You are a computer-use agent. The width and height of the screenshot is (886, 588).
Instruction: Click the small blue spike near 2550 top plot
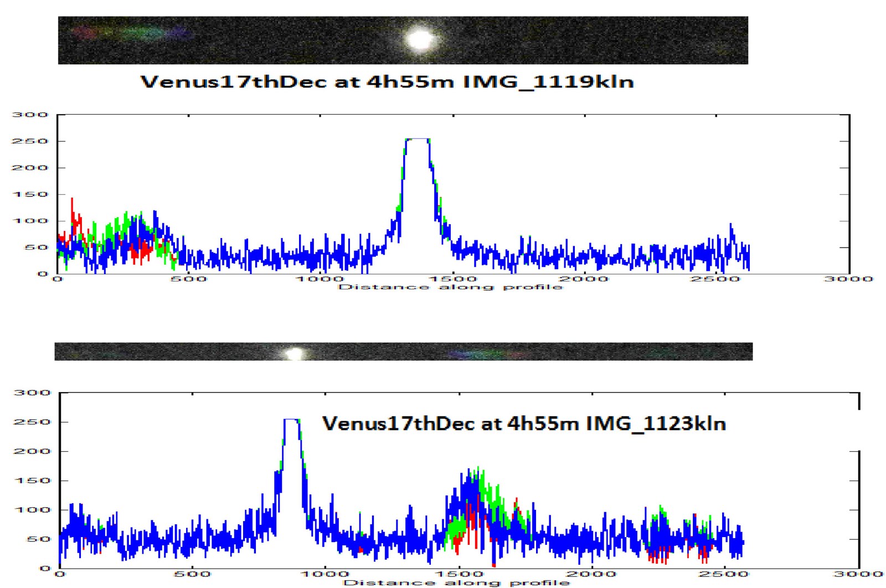[x=731, y=227]
